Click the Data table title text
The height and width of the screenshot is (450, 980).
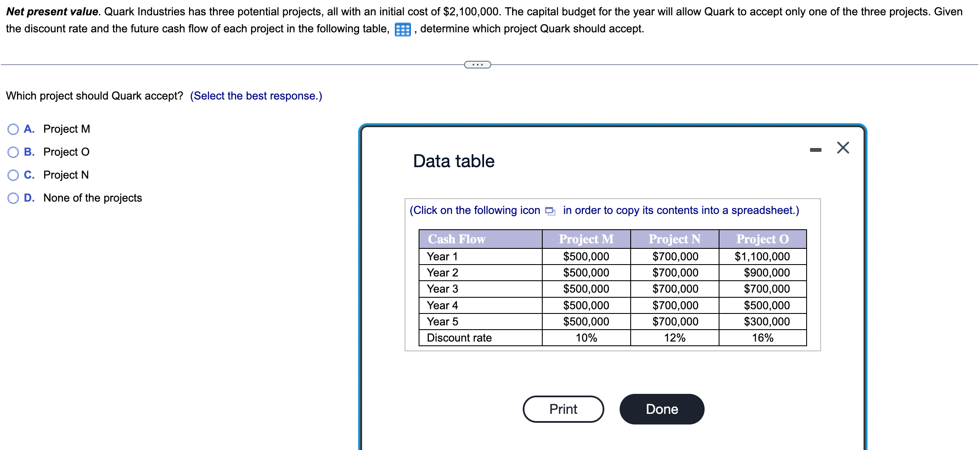pos(453,161)
